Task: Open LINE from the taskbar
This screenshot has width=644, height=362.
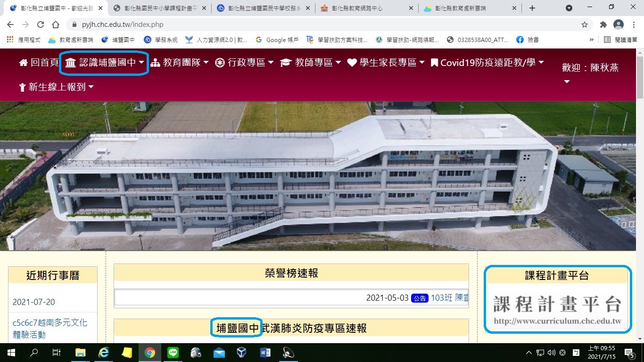Action: [173, 353]
